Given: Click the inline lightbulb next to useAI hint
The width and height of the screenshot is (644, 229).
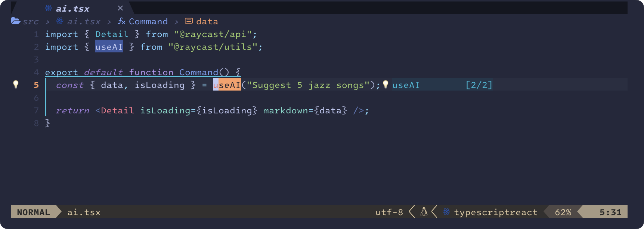Looking at the screenshot, I should click(386, 85).
